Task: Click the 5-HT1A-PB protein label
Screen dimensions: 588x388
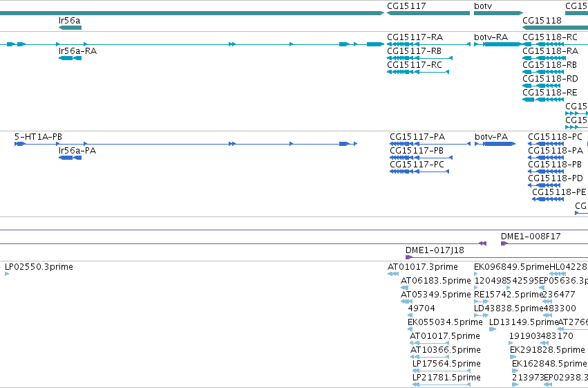Action: pyautogui.click(x=38, y=136)
